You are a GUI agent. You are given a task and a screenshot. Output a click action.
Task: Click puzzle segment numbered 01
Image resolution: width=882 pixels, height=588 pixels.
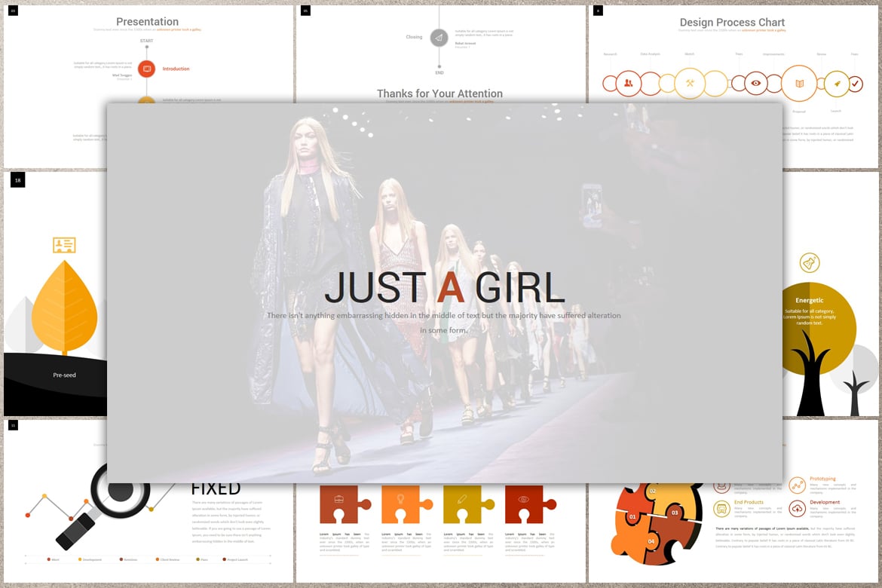tap(632, 516)
